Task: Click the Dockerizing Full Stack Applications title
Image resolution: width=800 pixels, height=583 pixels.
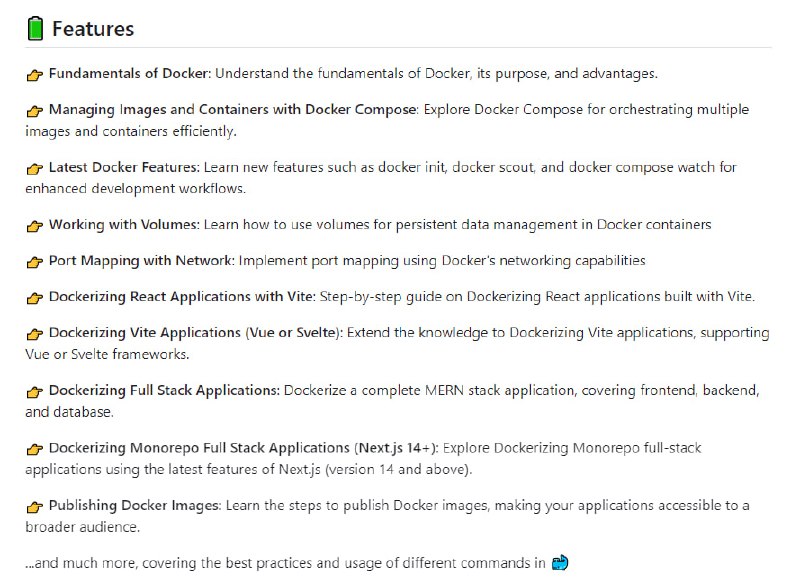Action: 164,391
